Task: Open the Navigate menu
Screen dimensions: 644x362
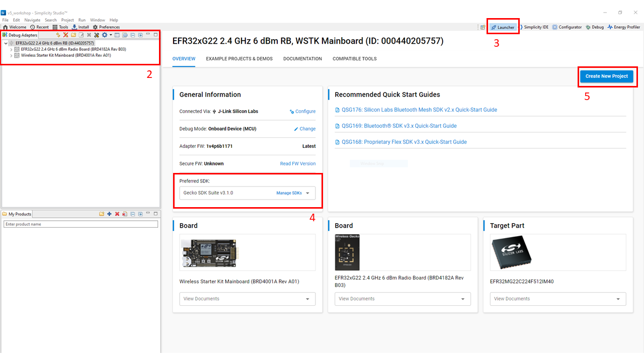Action: coord(32,20)
